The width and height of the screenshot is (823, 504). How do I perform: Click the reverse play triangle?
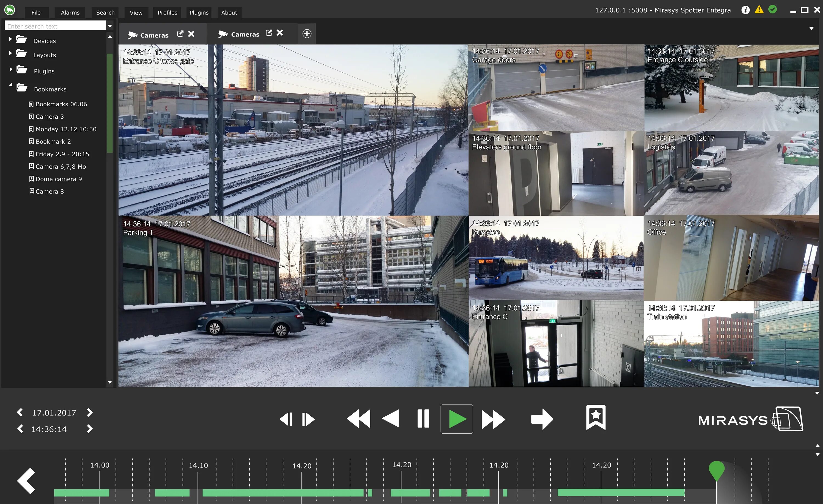click(x=391, y=418)
